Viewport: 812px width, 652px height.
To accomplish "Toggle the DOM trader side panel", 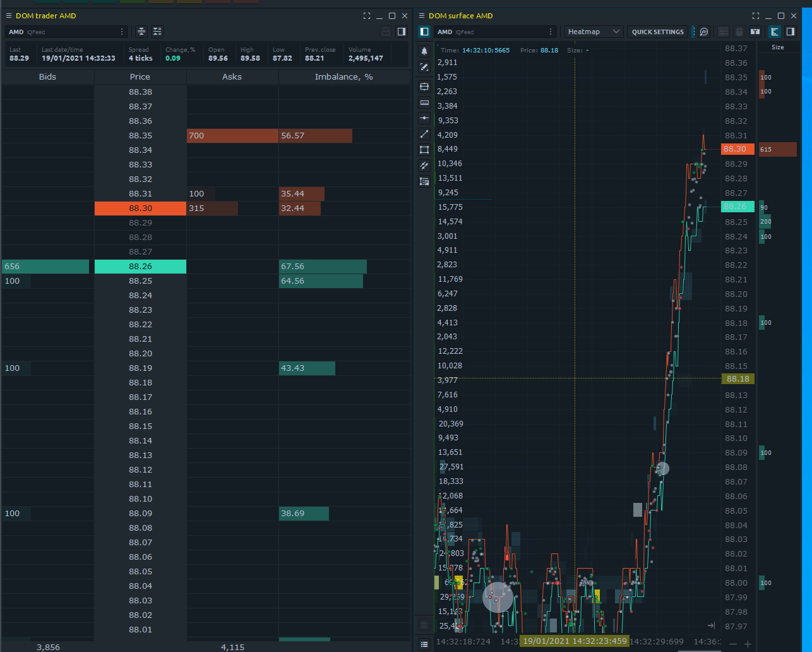I will pyautogui.click(x=401, y=32).
